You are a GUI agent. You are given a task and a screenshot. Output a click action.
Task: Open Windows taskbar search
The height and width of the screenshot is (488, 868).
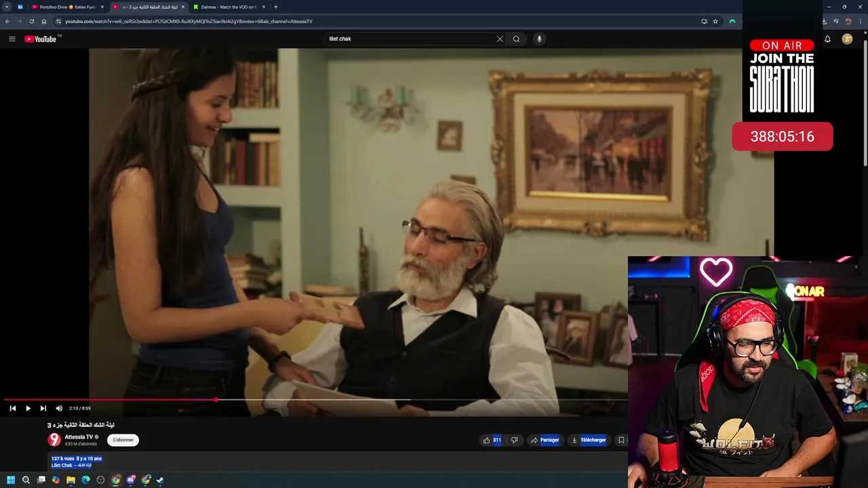coord(26,480)
